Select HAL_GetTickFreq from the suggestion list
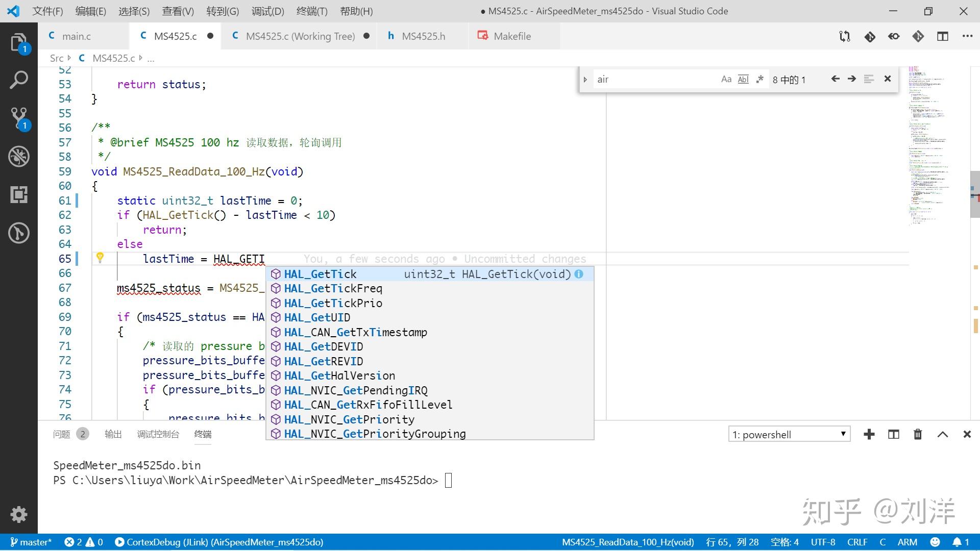The width and height of the screenshot is (980, 551). click(333, 288)
